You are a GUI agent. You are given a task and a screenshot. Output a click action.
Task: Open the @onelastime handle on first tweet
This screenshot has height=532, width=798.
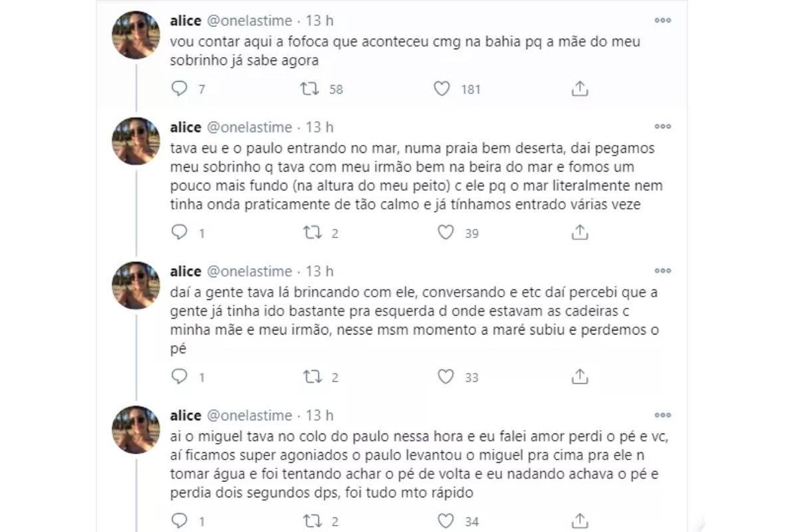pos(250,22)
